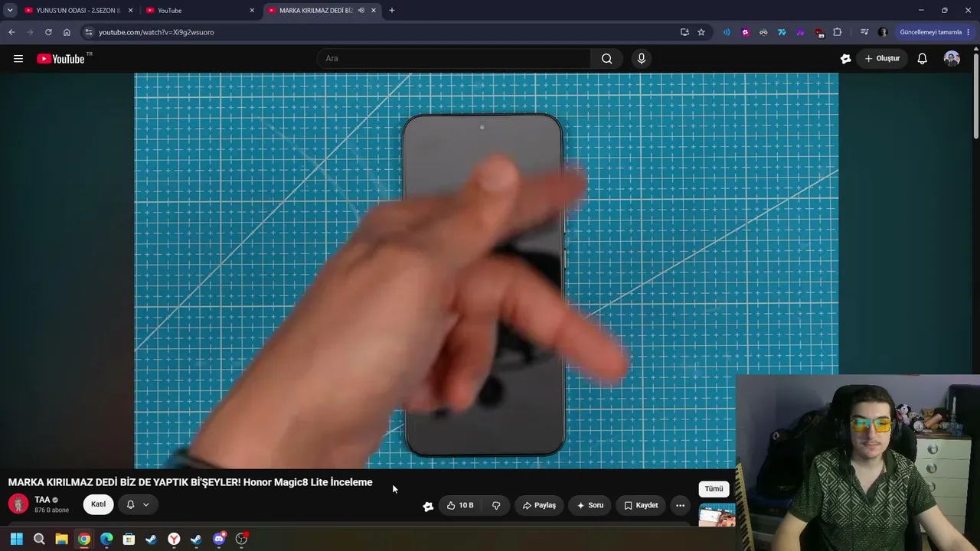Click the 'Katıl' join button
980x551 pixels.
(x=99, y=504)
